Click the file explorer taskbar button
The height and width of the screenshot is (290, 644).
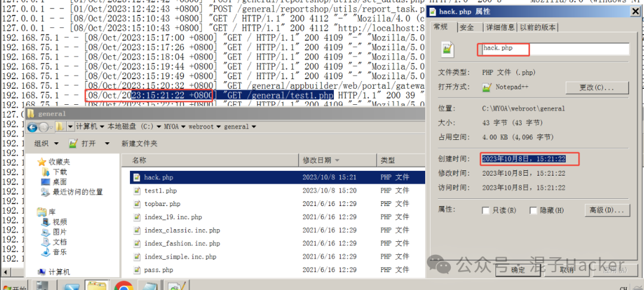[97, 285]
